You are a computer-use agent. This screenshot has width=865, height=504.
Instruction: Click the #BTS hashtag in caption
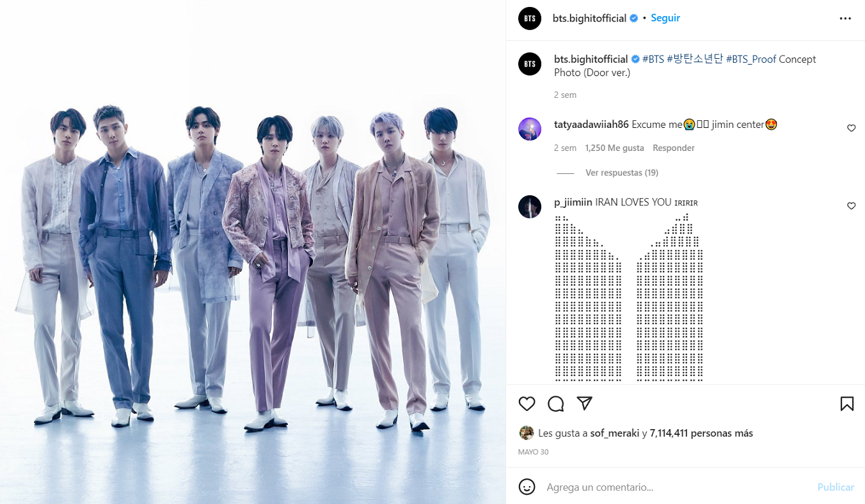coord(653,59)
